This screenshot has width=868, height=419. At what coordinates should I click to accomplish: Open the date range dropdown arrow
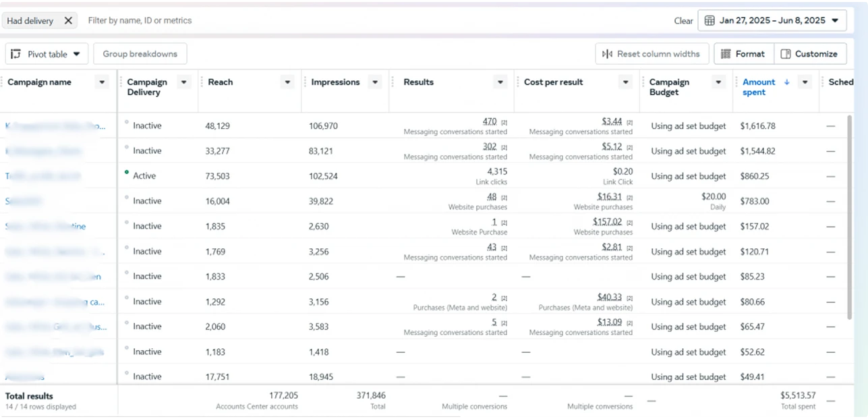[x=836, y=20]
